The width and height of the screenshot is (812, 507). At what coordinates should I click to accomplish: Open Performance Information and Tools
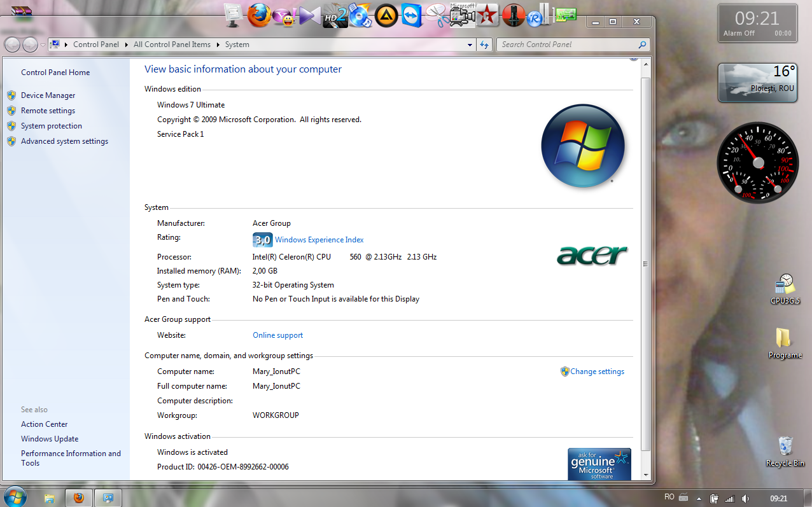(71, 458)
